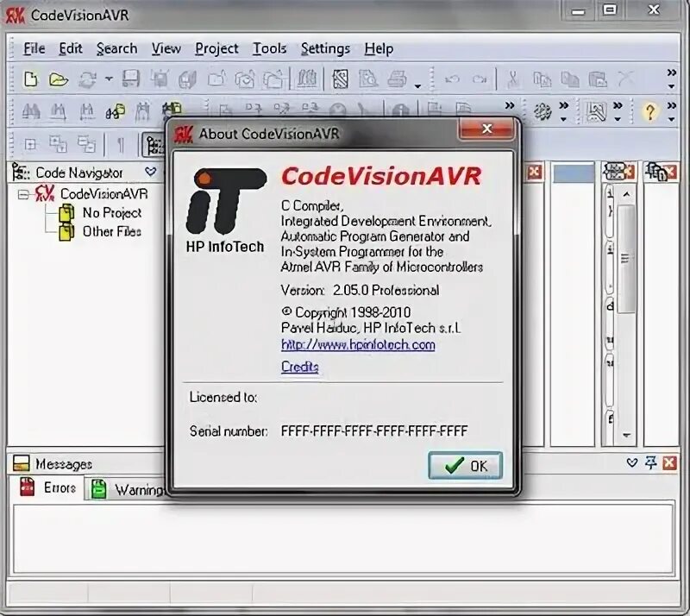Collapse the CodeVisionAVR tree node
690x616 pixels.
coord(23,194)
